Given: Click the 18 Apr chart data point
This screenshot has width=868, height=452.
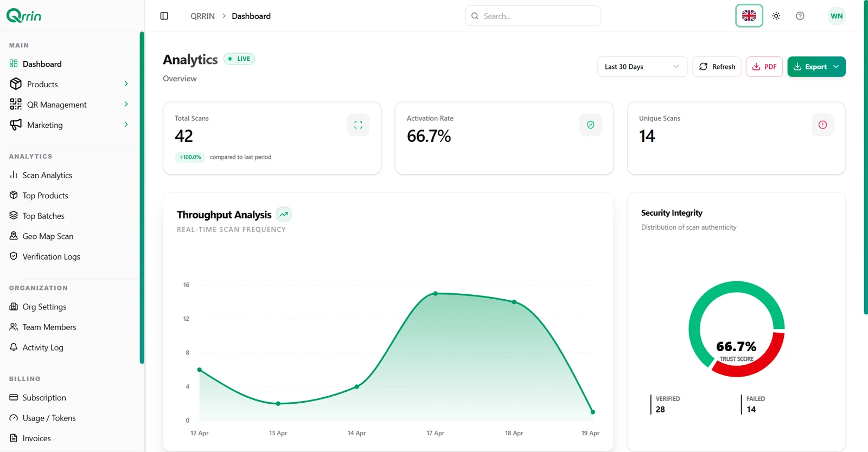Looking at the screenshot, I should click(514, 302).
